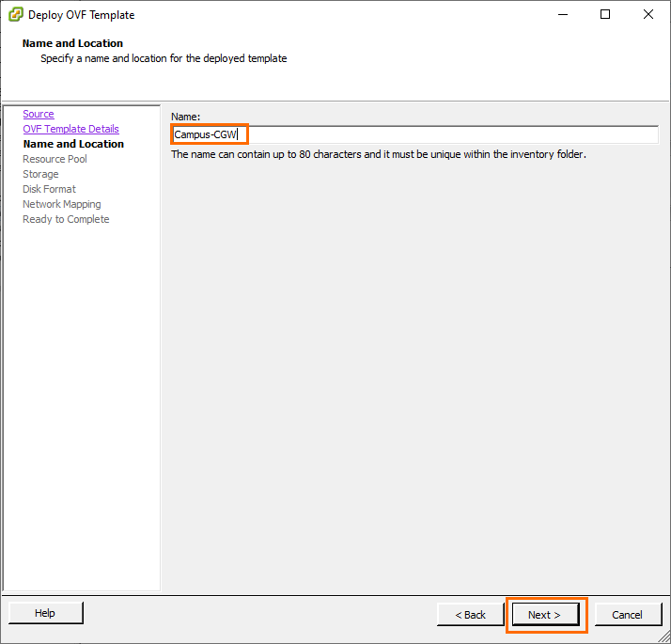
Task: Click the Deploy OVF Template title text
Action: coord(81,15)
